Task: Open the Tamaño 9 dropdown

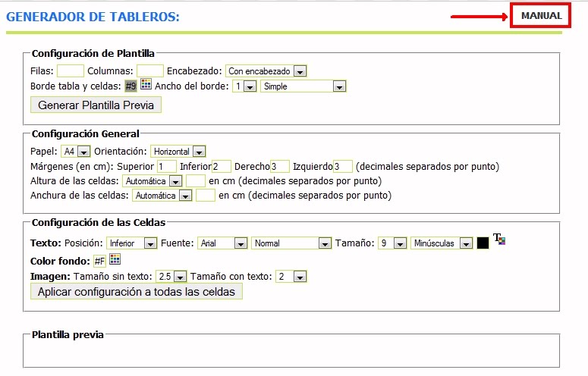Action: pyautogui.click(x=392, y=243)
